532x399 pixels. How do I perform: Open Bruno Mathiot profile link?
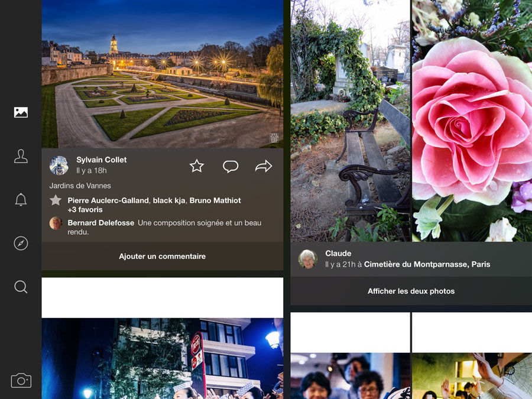(x=215, y=200)
